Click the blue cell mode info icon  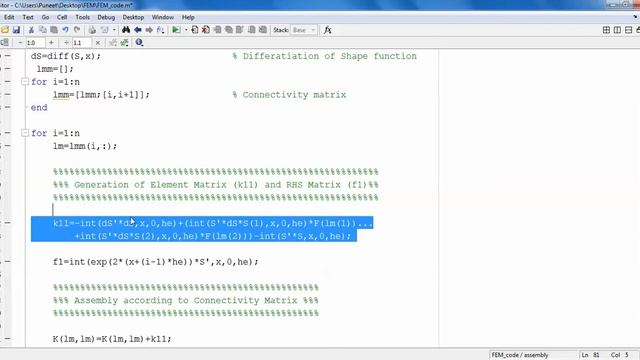[139, 42]
